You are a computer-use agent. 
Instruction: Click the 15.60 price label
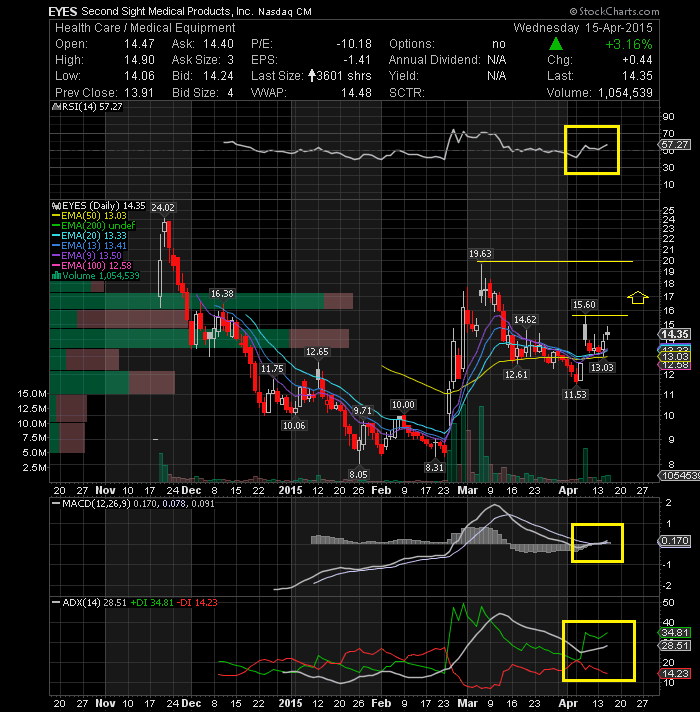coord(584,305)
